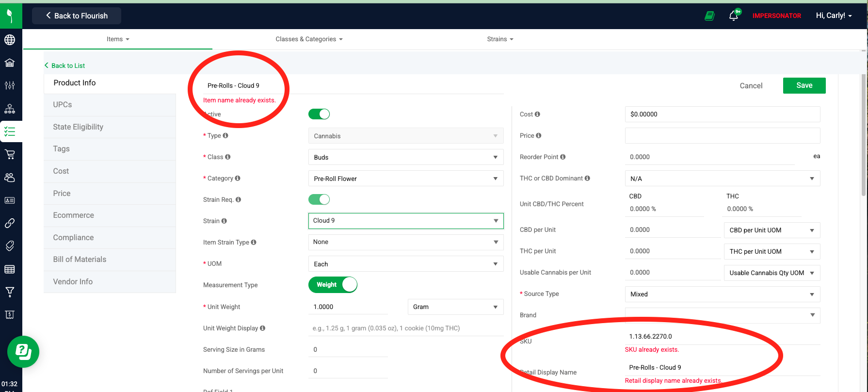Switch to the Bill of Materials tab
Viewport: 868px width, 392px height.
click(x=110, y=260)
